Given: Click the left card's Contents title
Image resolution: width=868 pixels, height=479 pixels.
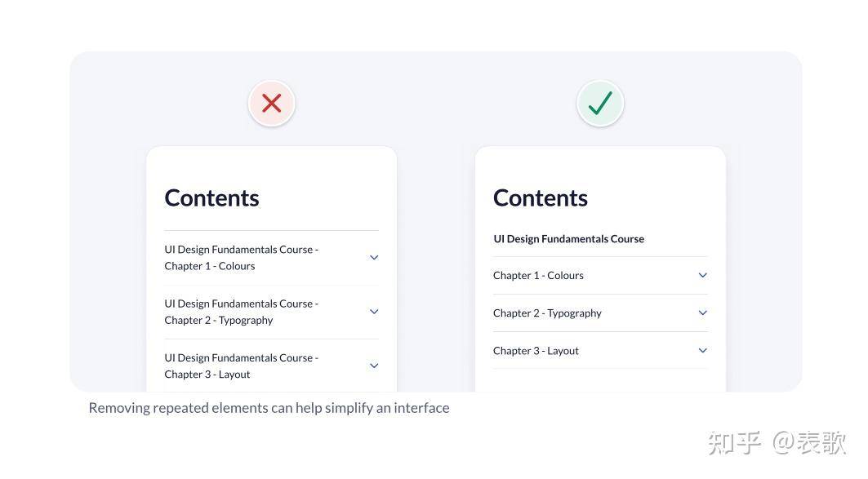Looking at the screenshot, I should click(211, 198).
